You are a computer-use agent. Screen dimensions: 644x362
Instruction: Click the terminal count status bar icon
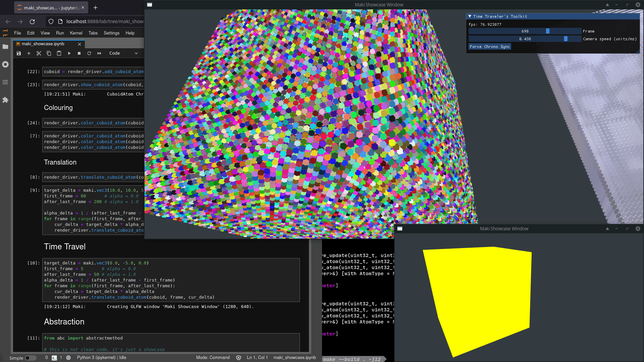(54, 358)
